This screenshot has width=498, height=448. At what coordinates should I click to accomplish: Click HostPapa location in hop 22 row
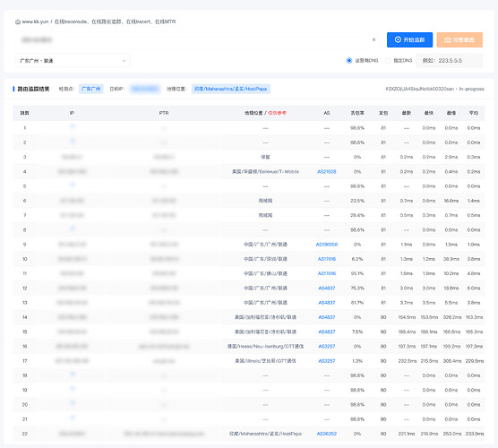tap(265, 434)
